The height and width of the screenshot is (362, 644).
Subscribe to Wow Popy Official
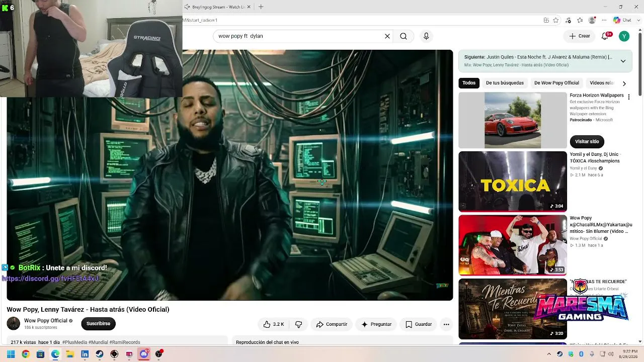click(98, 324)
